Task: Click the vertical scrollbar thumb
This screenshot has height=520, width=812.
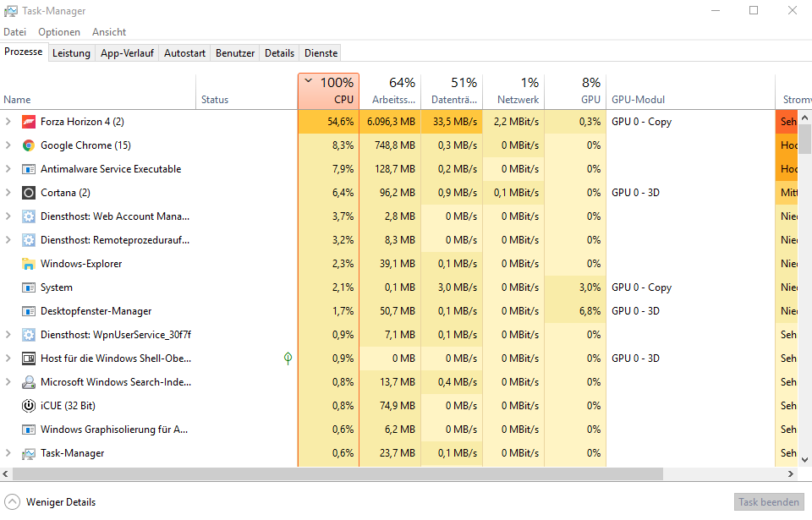Action: [x=804, y=139]
